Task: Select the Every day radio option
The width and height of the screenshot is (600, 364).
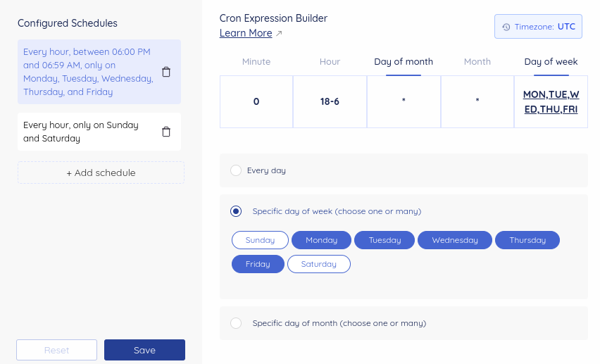Action: (236, 170)
